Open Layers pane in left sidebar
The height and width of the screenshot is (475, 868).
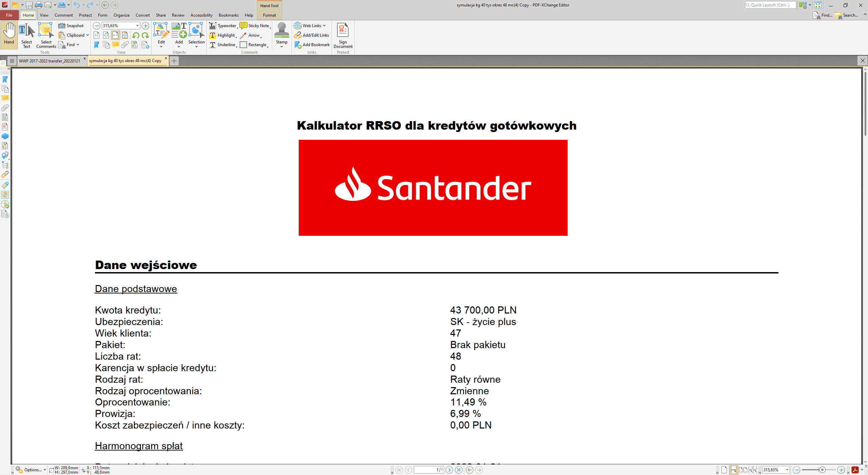coord(5,136)
